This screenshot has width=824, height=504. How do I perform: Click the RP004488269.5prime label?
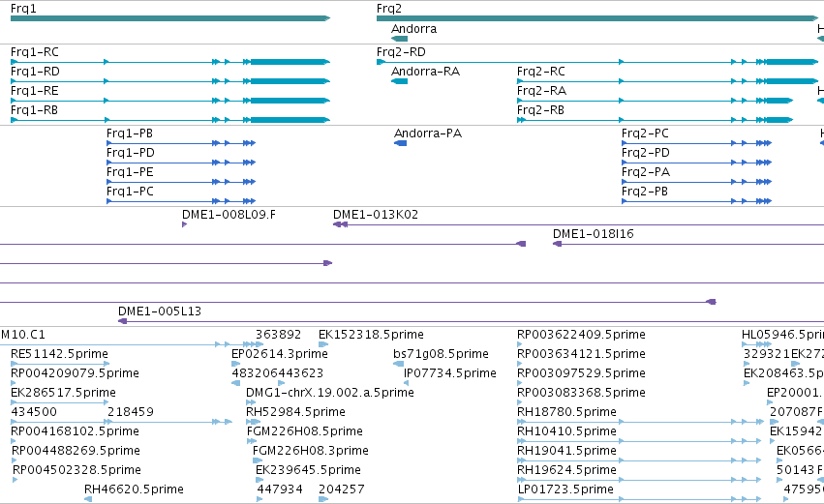pyautogui.click(x=76, y=451)
